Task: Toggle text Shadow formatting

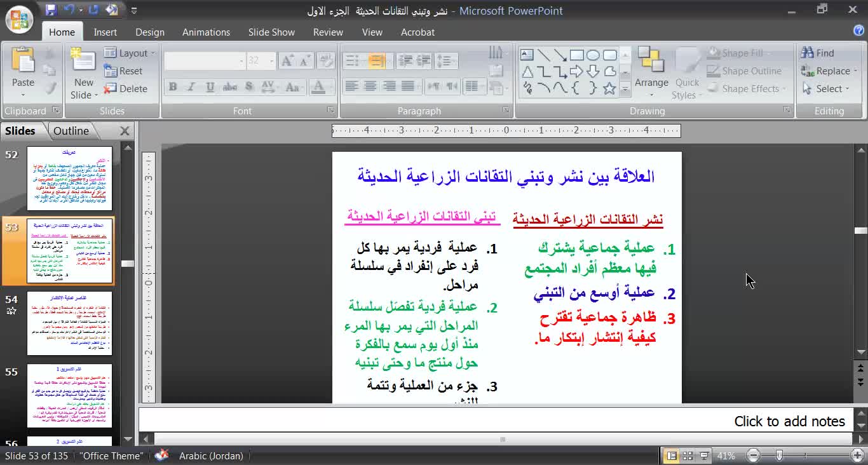Action: 248,87
